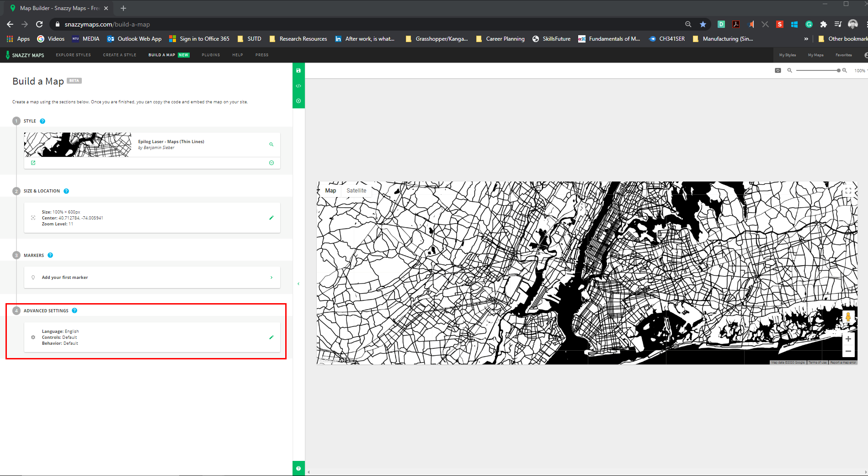Open Favorites
This screenshot has width=868, height=476.
point(844,55)
